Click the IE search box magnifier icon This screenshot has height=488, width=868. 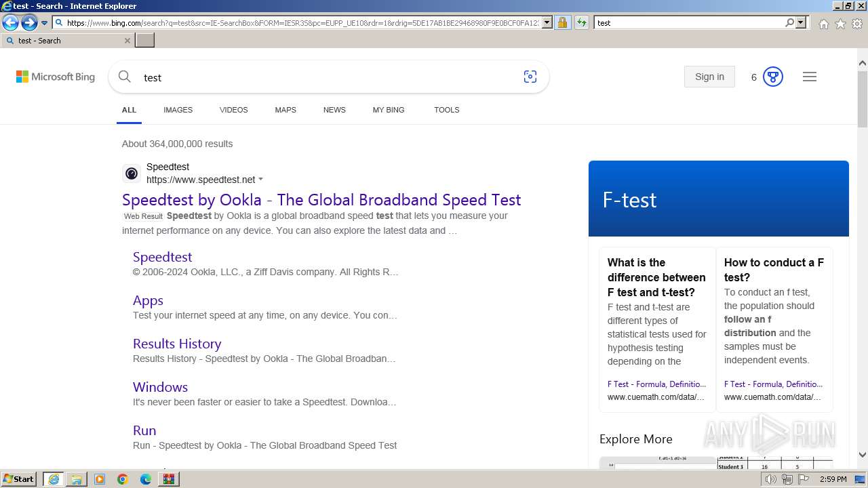pyautogui.click(x=789, y=22)
